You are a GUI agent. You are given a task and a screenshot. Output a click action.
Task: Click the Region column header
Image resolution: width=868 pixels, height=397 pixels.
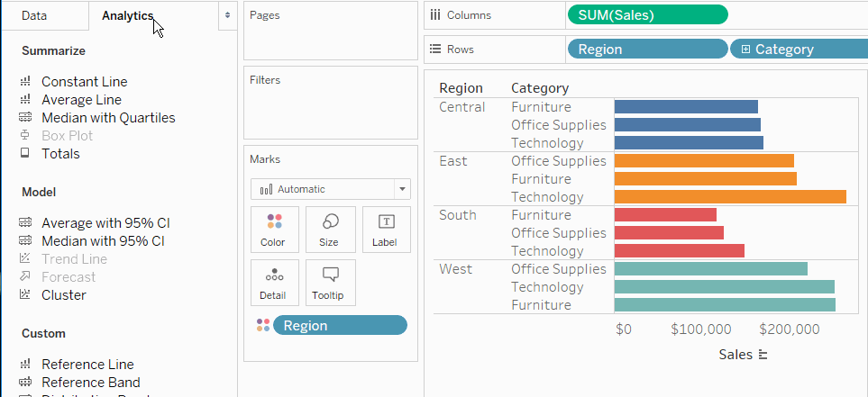(x=461, y=88)
